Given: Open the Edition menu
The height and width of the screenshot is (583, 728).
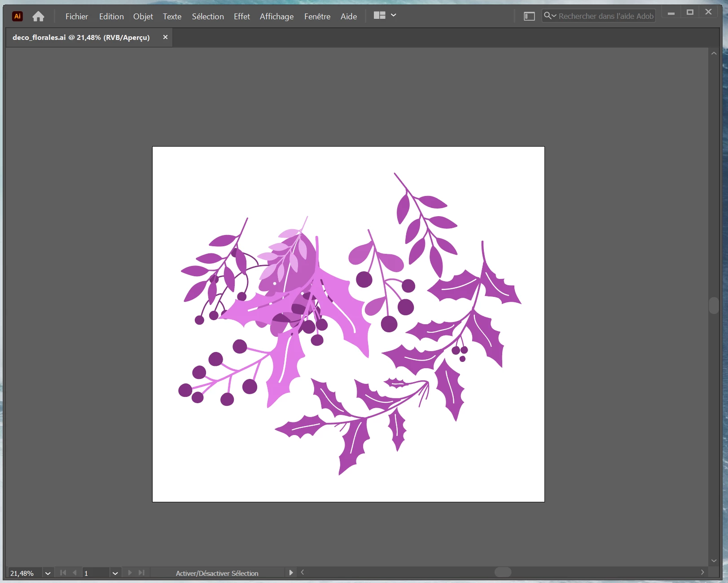Looking at the screenshot, I should 111,17.
